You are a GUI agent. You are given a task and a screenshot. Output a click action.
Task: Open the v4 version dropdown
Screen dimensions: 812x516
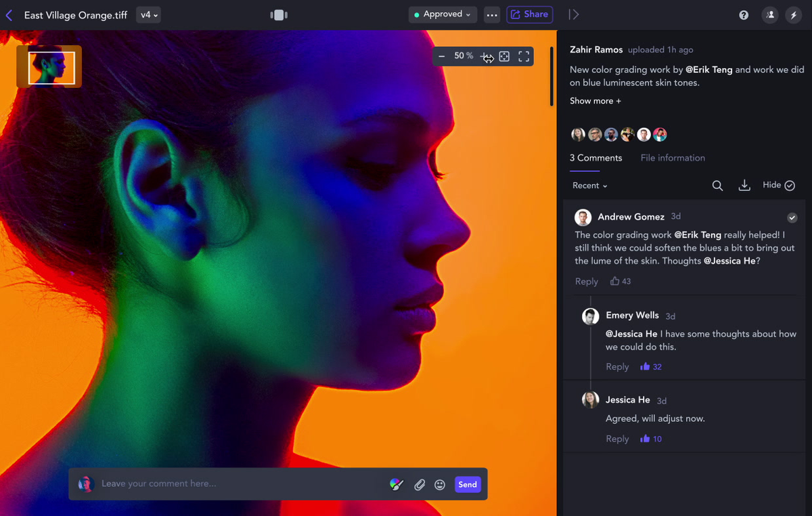coord(148,14)
